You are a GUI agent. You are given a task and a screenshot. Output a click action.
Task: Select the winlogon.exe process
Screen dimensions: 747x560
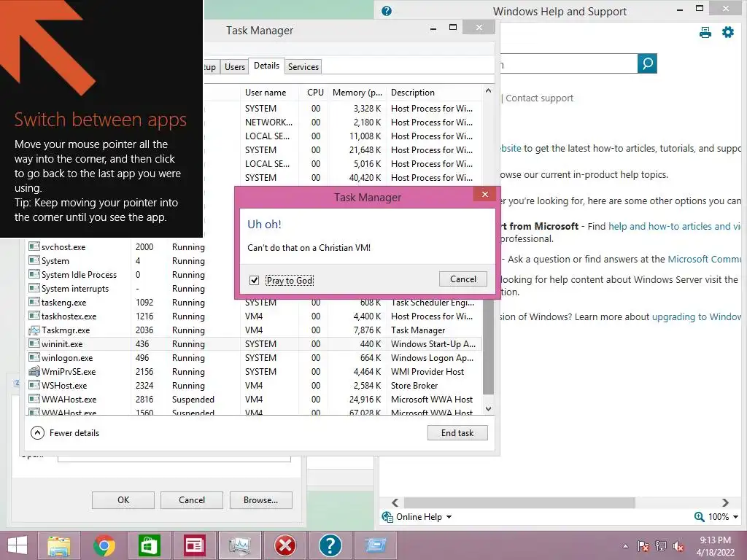pos(253,357)
